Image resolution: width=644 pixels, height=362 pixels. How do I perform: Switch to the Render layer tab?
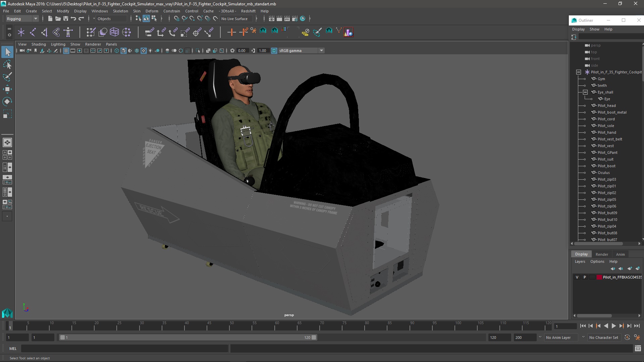click(x=602, y=254)
